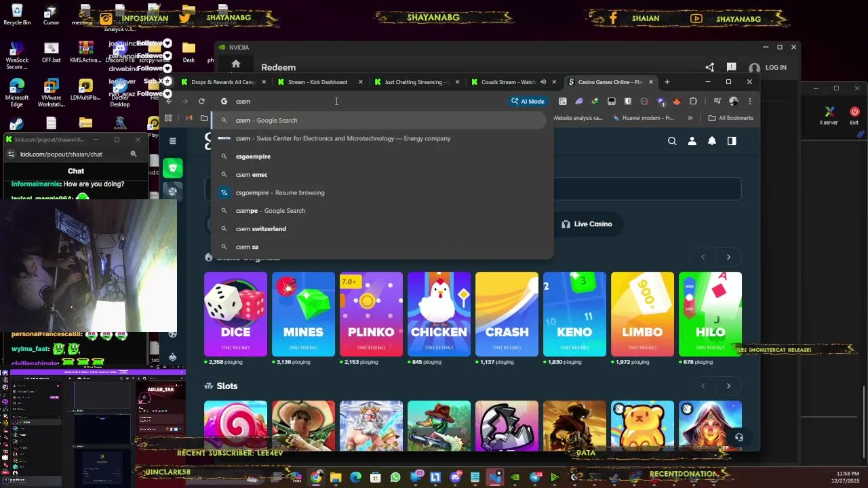Screen dimensions: 868x488
Task: Open the WireSock Secure desktop icon
Action: pyautogui.click(x=17, y=56)
